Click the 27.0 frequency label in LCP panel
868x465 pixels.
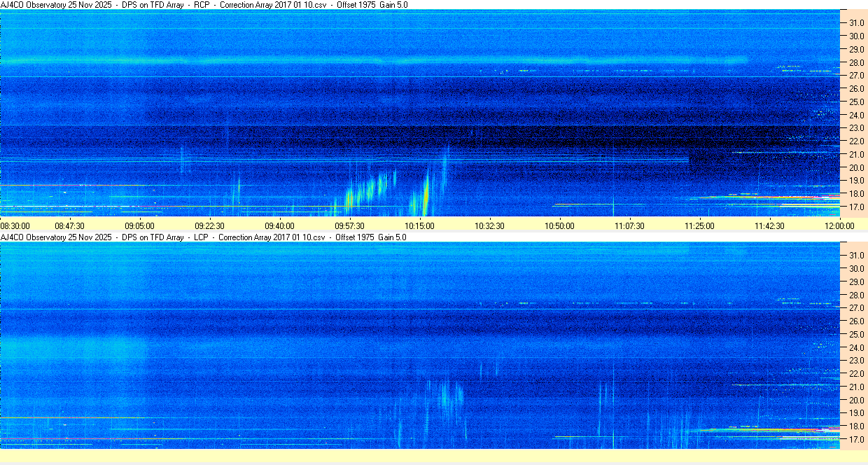pos(856,308)
